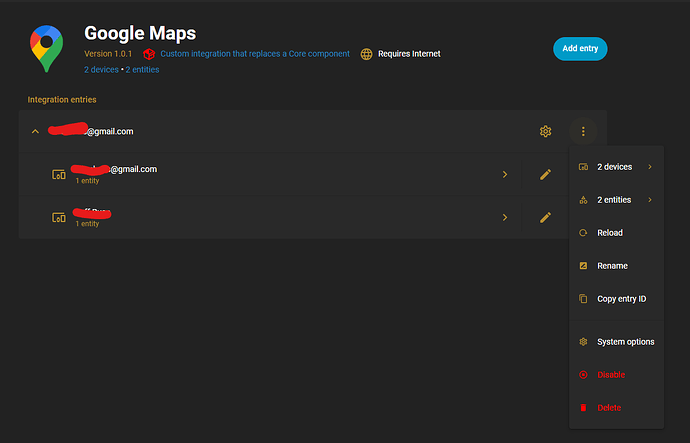Select Copy entry ID menu option

620,299
